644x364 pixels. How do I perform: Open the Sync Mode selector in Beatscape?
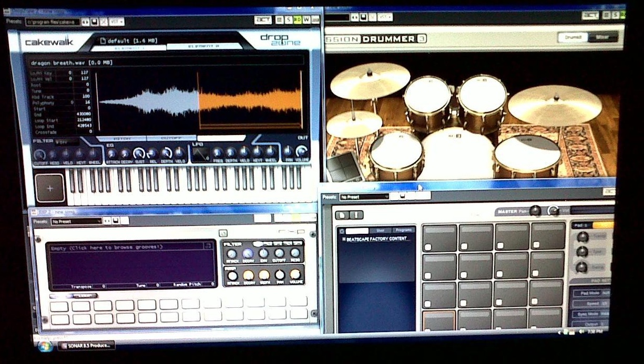591,314
